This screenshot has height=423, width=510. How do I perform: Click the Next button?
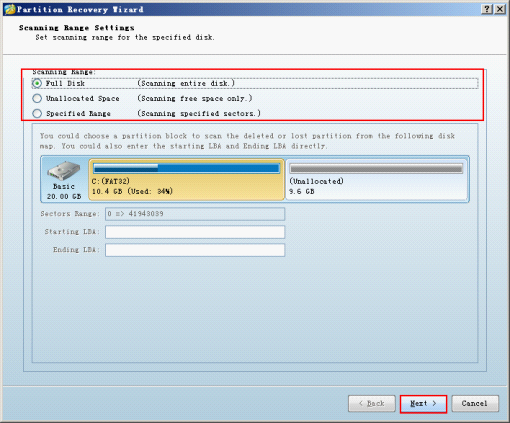tap(423, 404)
